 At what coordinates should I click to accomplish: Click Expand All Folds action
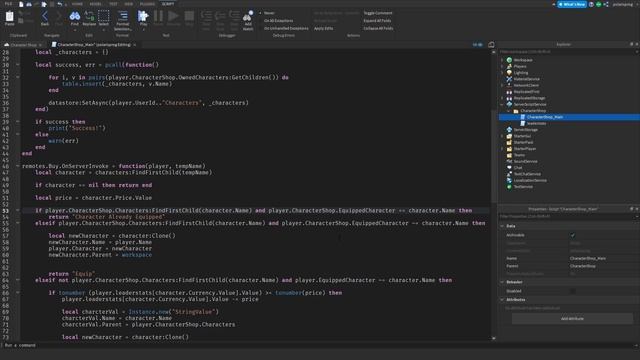click(x=377, y=20)
